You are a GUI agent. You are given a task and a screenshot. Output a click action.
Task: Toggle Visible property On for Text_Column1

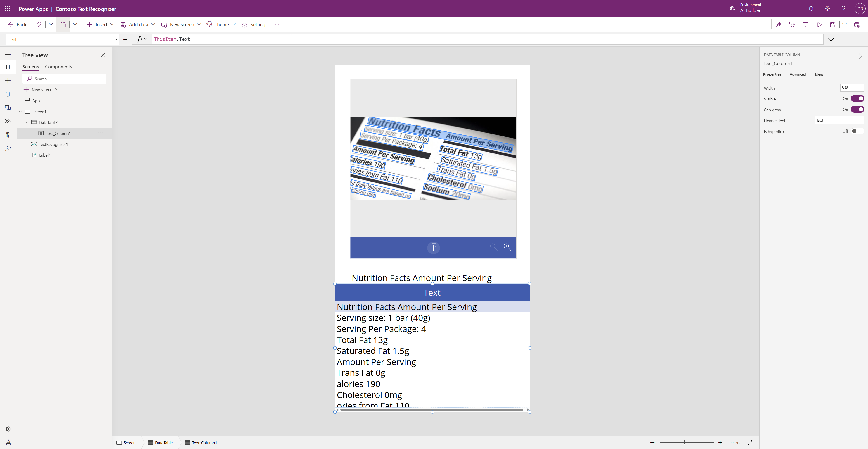(x=857, y=98)
